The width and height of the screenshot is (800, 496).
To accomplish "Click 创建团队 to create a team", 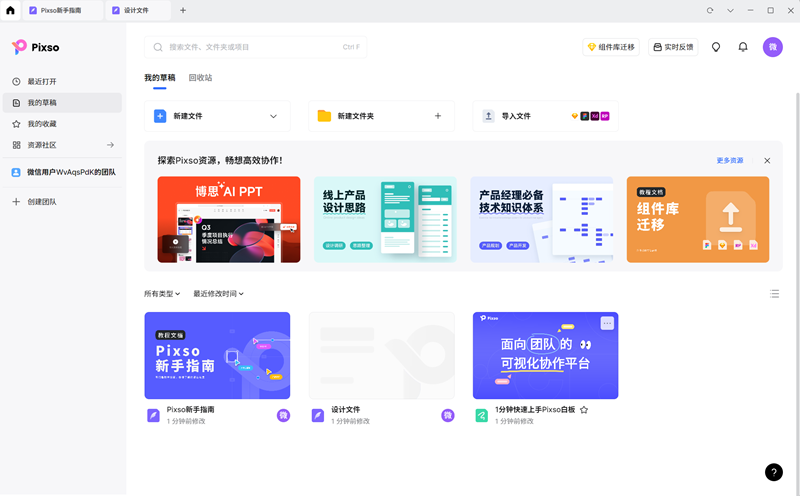I will (x=62, y=202).
